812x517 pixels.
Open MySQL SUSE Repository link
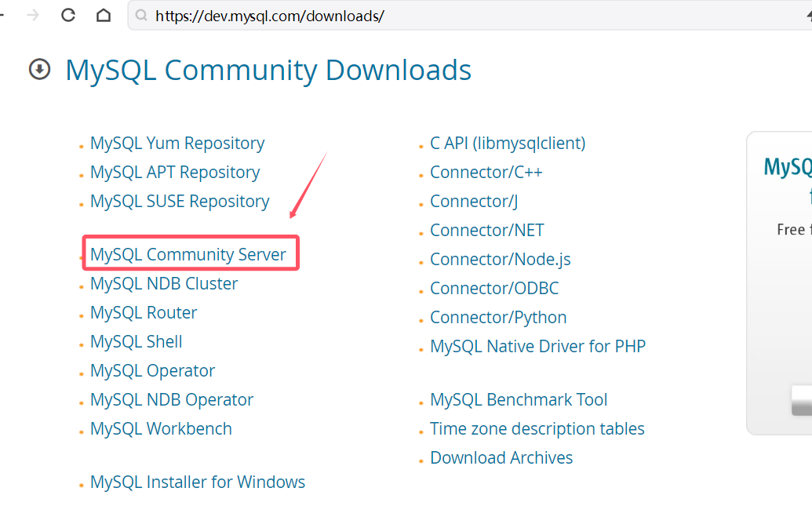click(x=180, y=201)
